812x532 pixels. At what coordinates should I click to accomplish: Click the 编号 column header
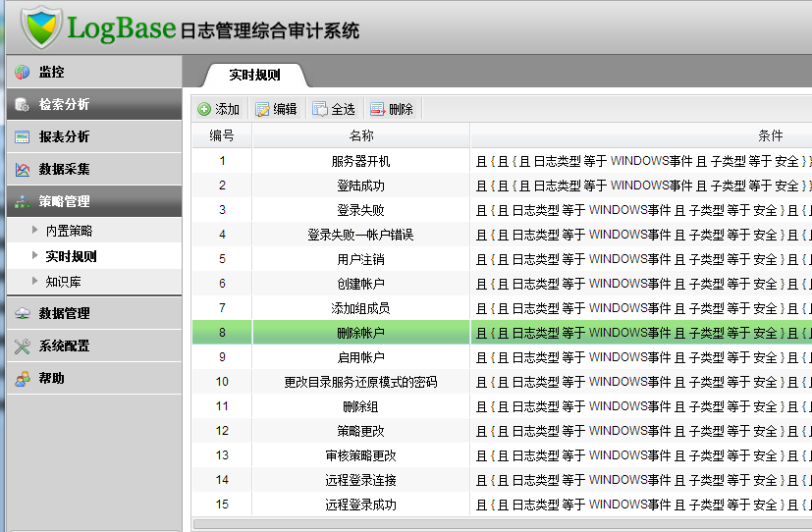[x=222, y=135]
